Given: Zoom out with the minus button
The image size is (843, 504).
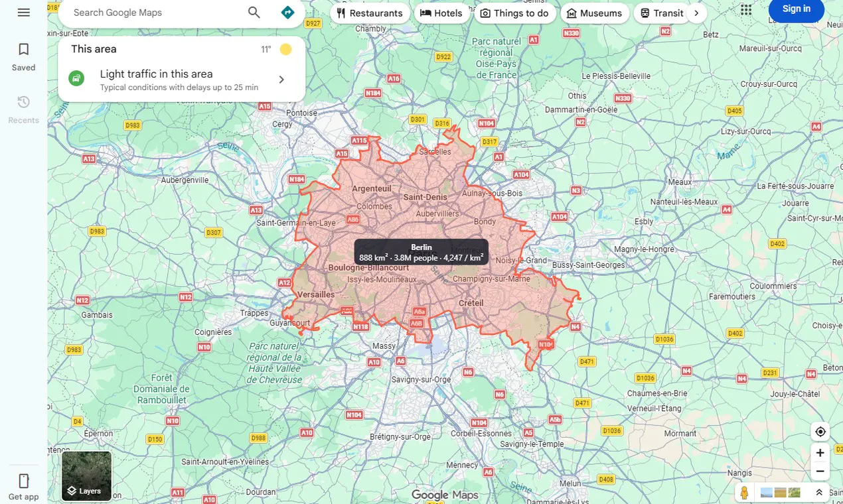Looking at the screenshot, I should (x=820, y=472).
